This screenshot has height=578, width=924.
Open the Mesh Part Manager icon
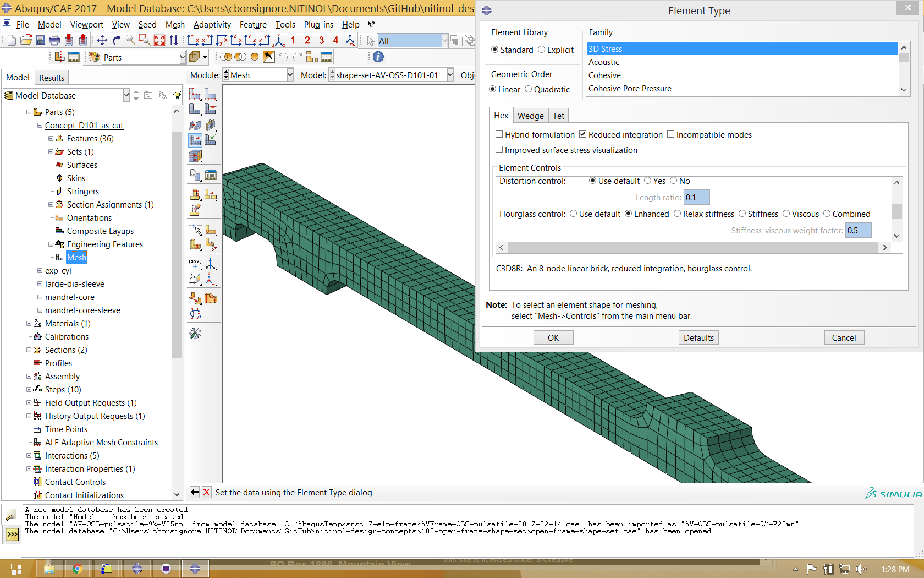[x=211, y=176]
